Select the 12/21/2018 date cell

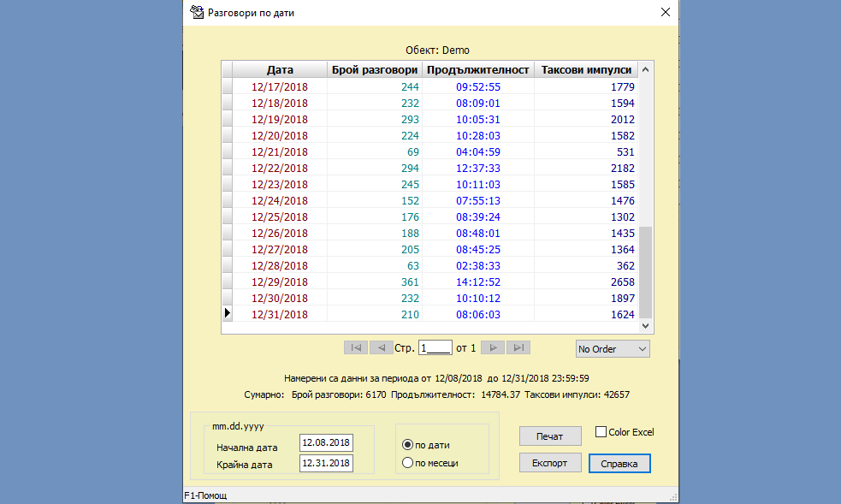click(x=280, y=151)
